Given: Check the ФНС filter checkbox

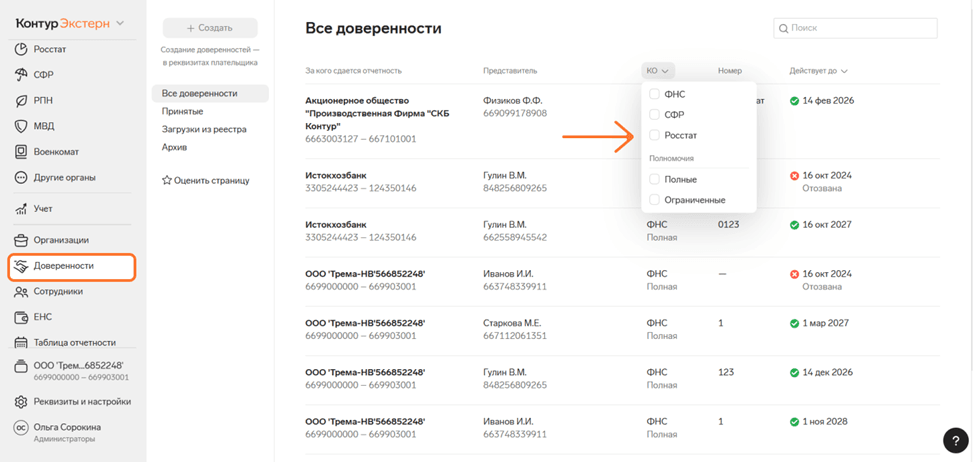Looking at the screenshot, I should point(655,94).
